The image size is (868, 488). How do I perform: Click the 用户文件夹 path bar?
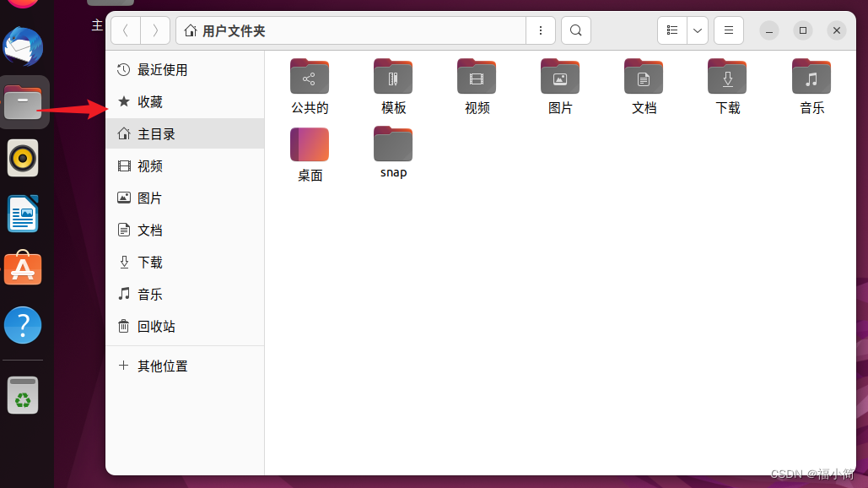point(350,30)
